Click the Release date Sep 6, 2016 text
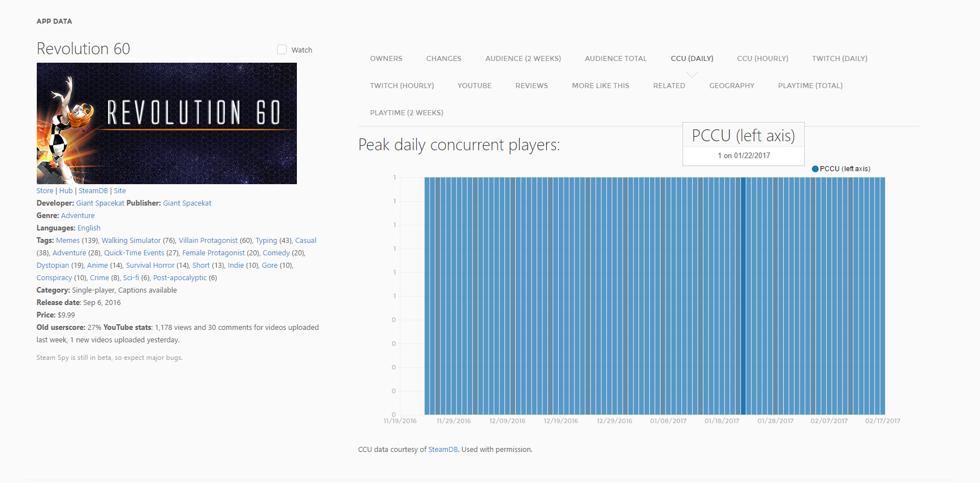This screenshot has width=980, height=483. 79,303
